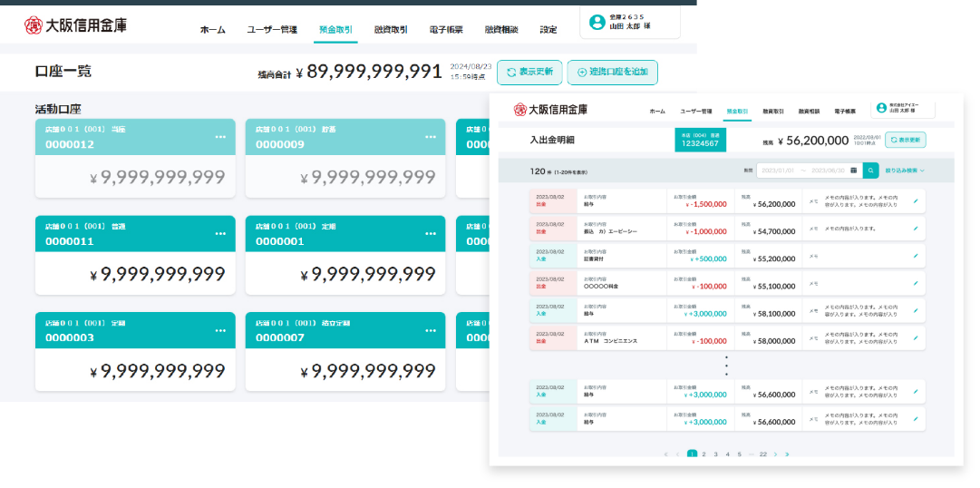Click the user avatar icon for 山田 太郎 in the back window

[597, 22]
